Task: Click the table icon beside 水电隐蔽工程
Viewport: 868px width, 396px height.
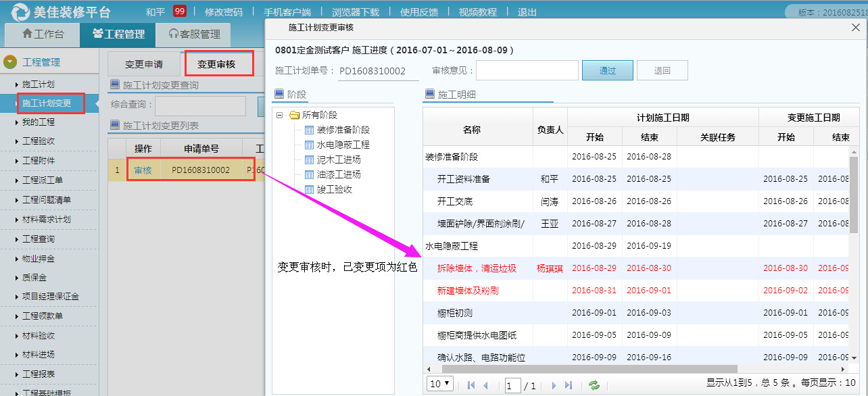Action: pos(309,145)
